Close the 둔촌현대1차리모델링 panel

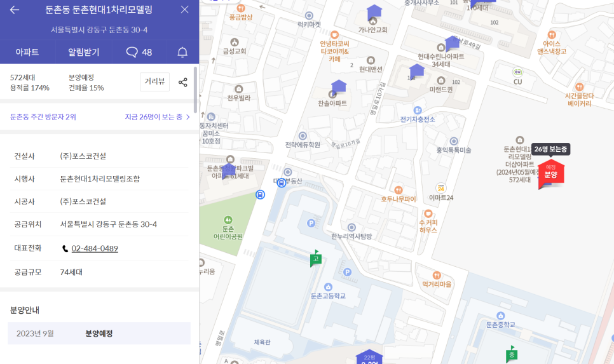coord(184,10)
